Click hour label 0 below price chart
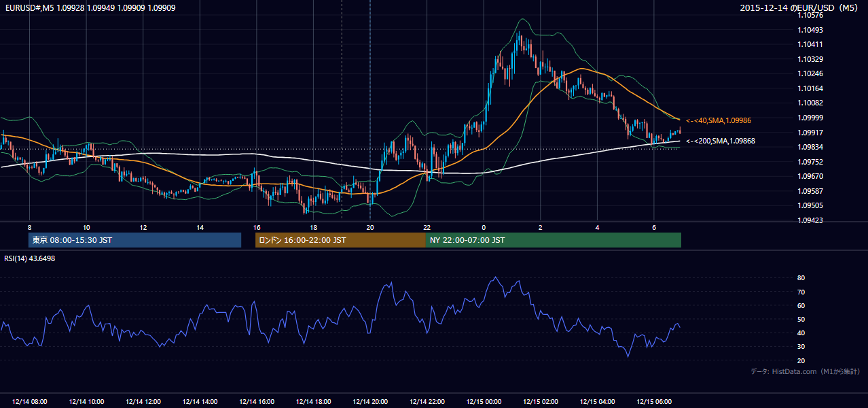The height and width of the screenshot is (408, 868). [484, 227]
